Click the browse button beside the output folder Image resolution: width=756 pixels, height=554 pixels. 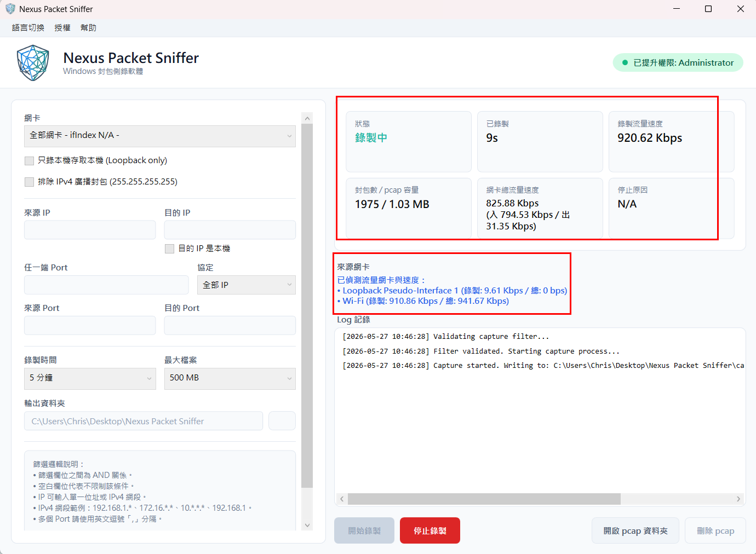(x=282, y=421)
